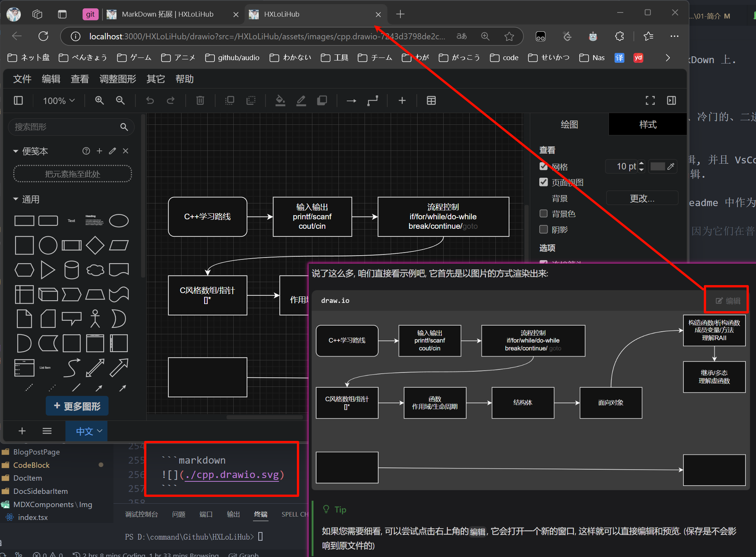Viewport: 756px width, 557px height.
Task: Switch to the 样式 style tab
Action: pyautogui.click(x=648, y=124)
